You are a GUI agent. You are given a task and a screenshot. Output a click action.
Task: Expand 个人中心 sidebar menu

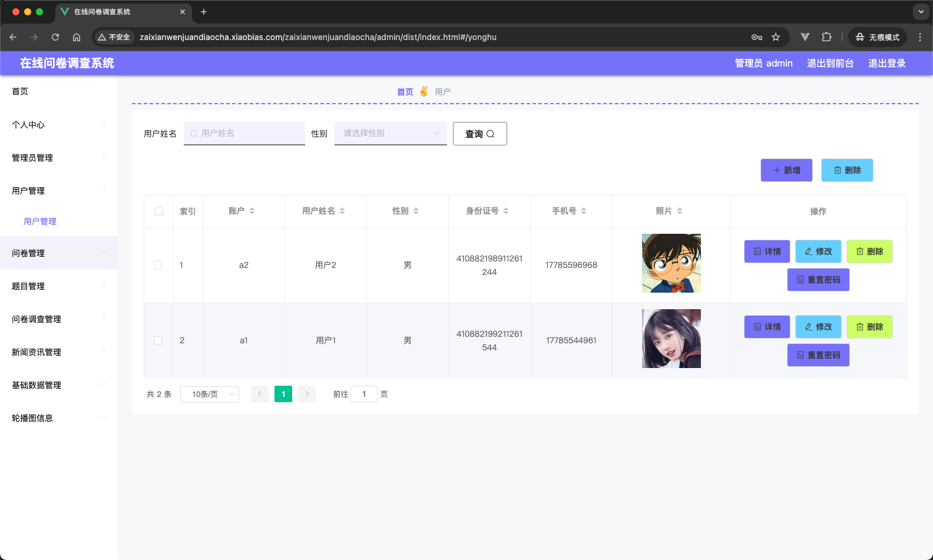[x=59, y=125]
